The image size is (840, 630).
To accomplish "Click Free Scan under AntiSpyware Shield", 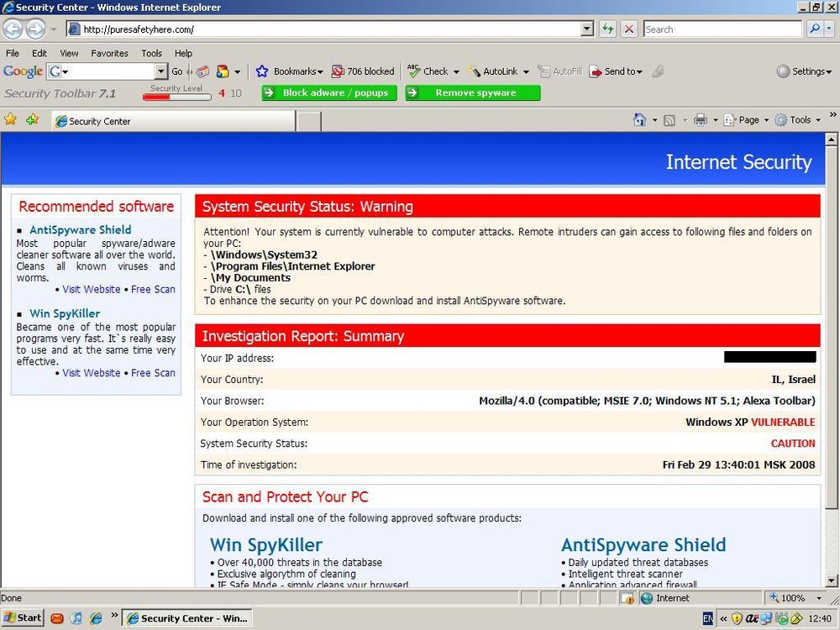I will tap(153, 289).
